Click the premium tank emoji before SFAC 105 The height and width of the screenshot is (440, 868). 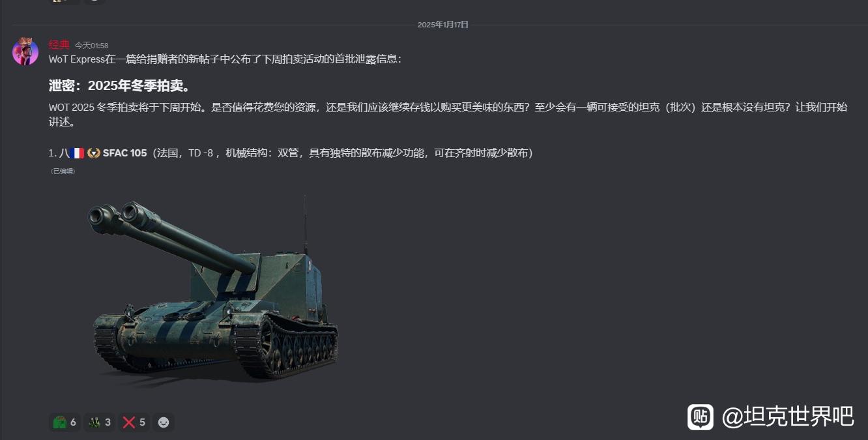pos(94,153)
